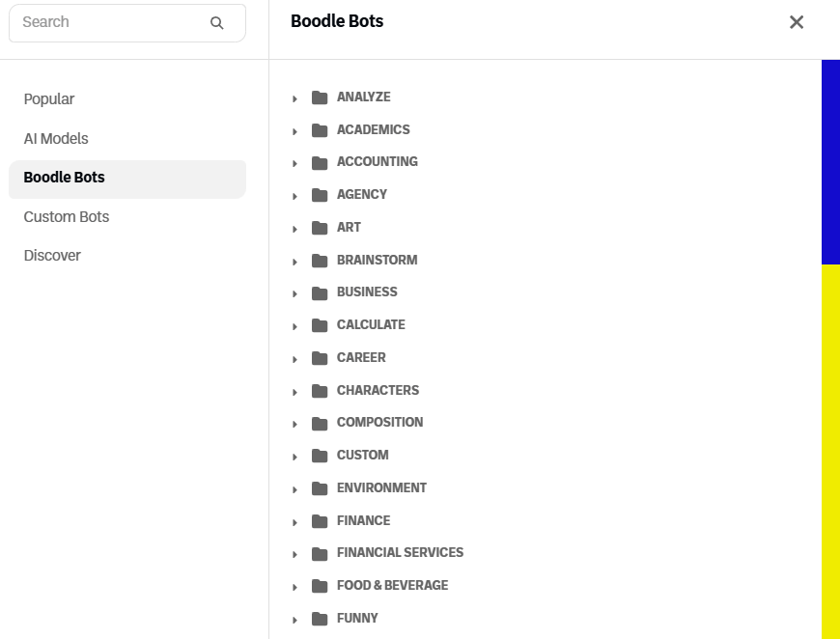Open the Discover section

[52, 256]
